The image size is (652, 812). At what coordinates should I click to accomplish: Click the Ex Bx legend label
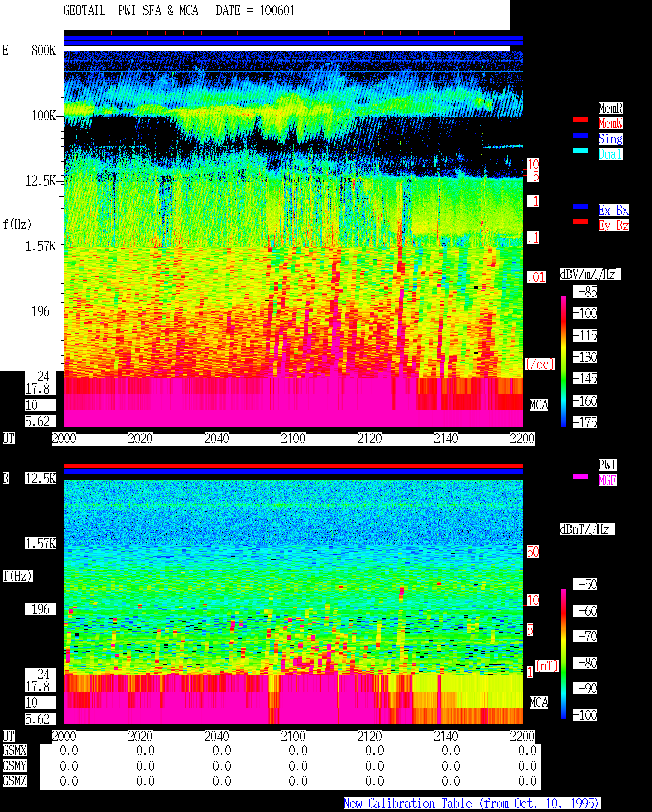point(613,210)
